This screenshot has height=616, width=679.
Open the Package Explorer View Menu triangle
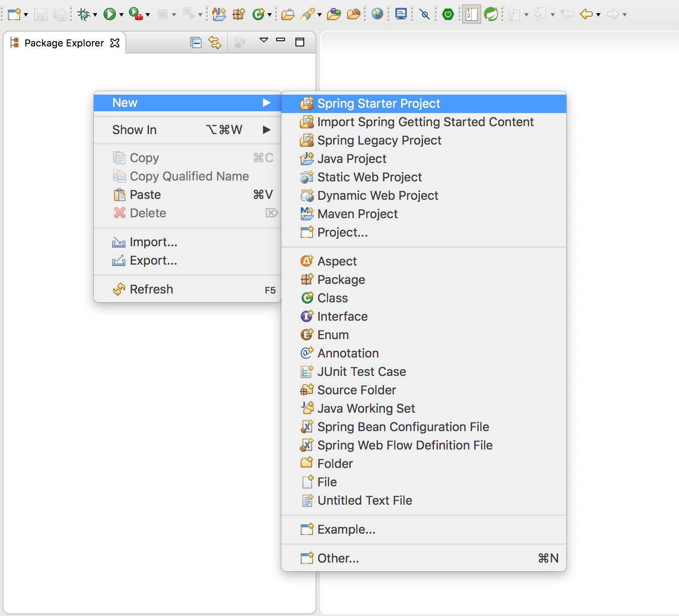coord(264,40)
